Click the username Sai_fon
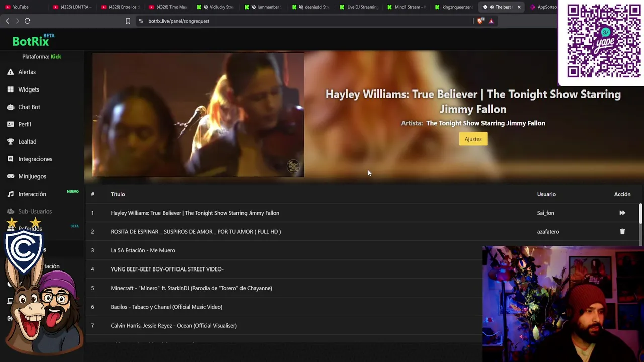This screenshot has width=644, height=362. pos(545,213)
